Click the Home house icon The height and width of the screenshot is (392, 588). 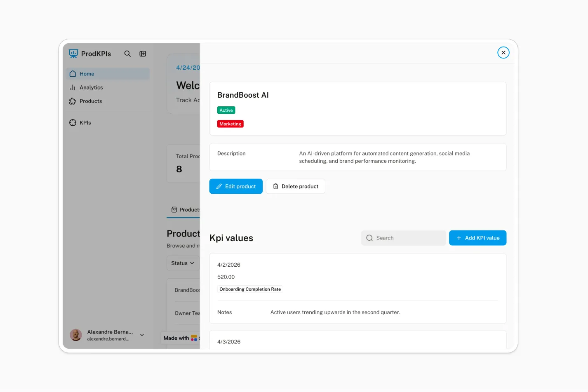73,74
